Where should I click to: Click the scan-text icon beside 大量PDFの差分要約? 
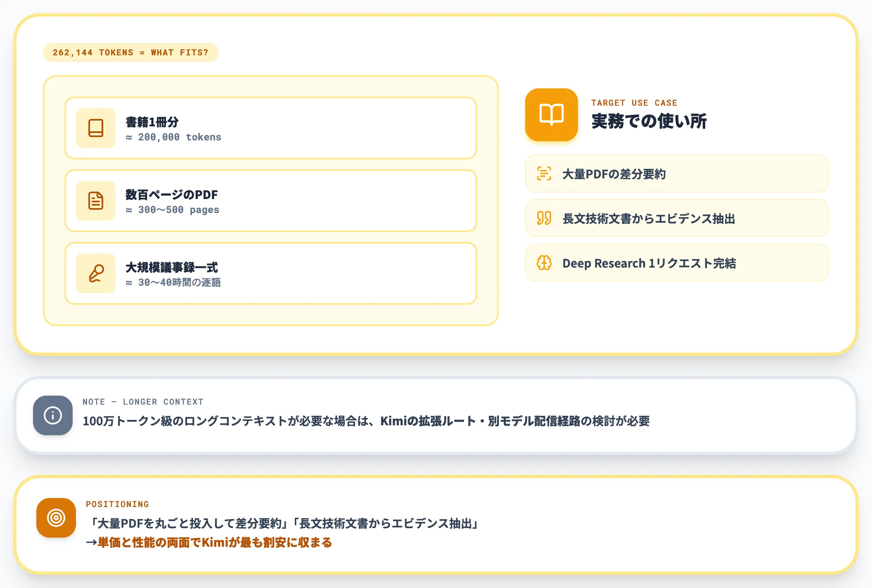tap(544, 173)
